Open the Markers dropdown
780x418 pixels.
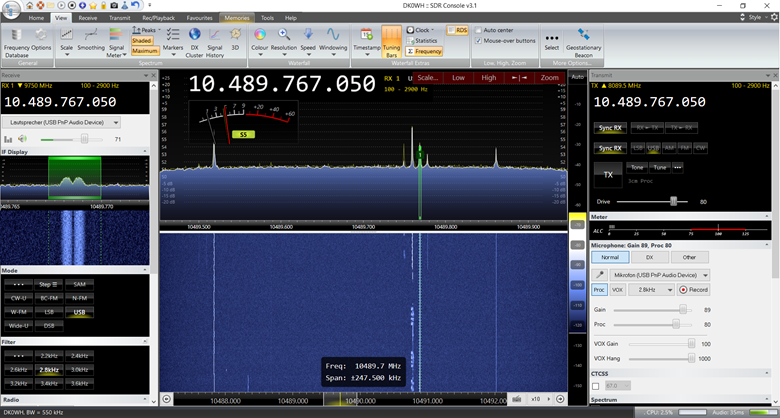tap(173, 42)
